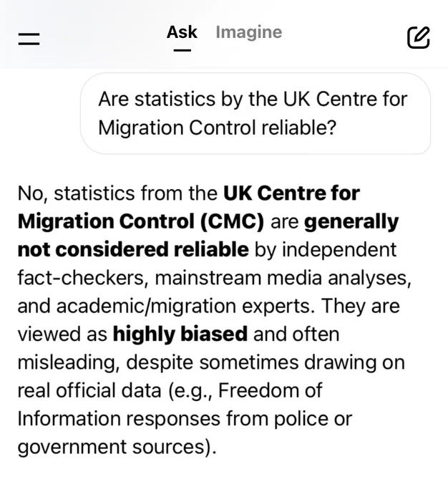Open the hamburger menu
The image size is (448, 487).
[29, 39]
